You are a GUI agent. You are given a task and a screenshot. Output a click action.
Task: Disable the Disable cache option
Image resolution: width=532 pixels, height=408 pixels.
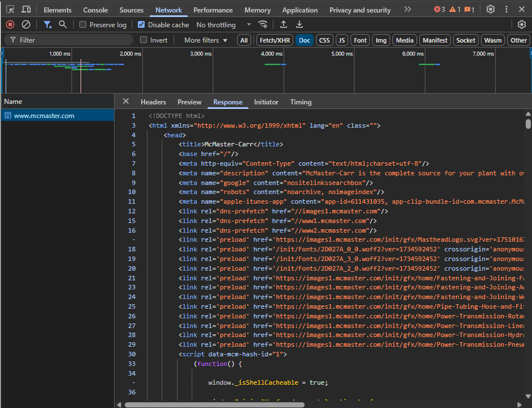tap(141, 24)
